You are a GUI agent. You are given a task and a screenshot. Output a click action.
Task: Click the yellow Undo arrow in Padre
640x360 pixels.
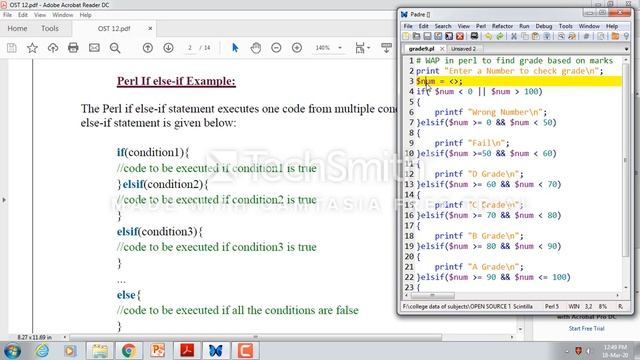click(x=489, y=36)
